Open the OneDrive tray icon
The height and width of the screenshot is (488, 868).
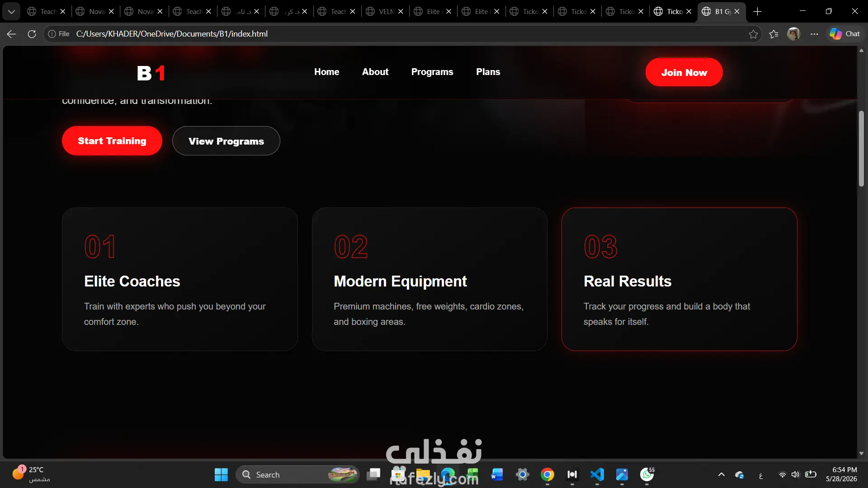click(x=740, y=475)
